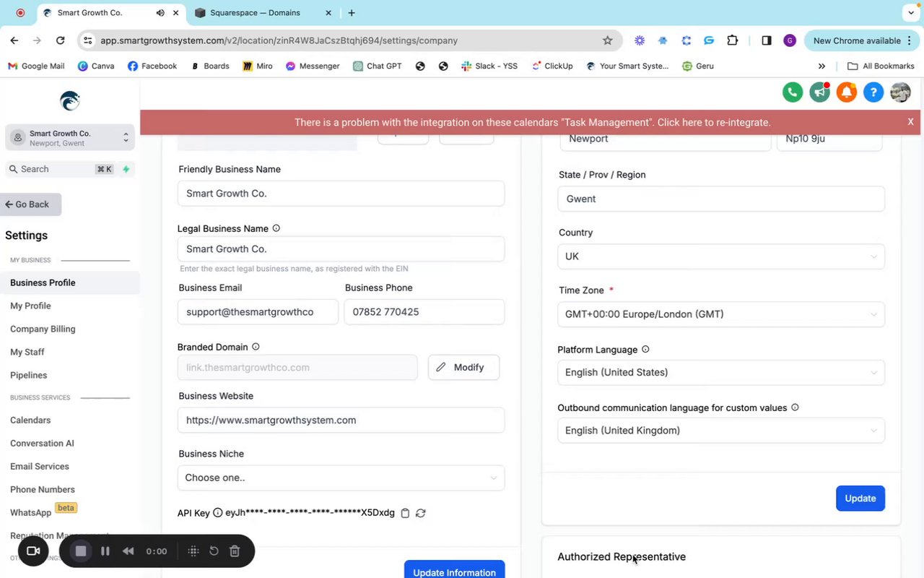Click the dotted drawing effects icon in recorder
Screen dimensions: 924x578
[193, 551]
